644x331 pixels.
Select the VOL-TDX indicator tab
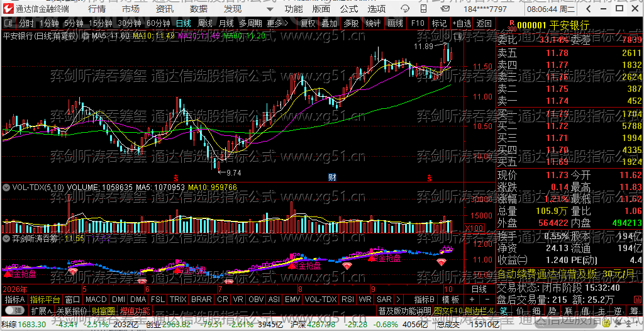click(x=321, y=299)
